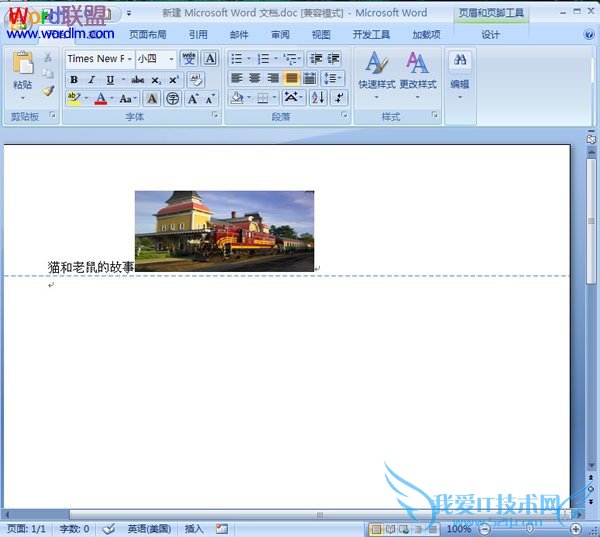
Task: Toggle subscript formatting
Action: 156,80
